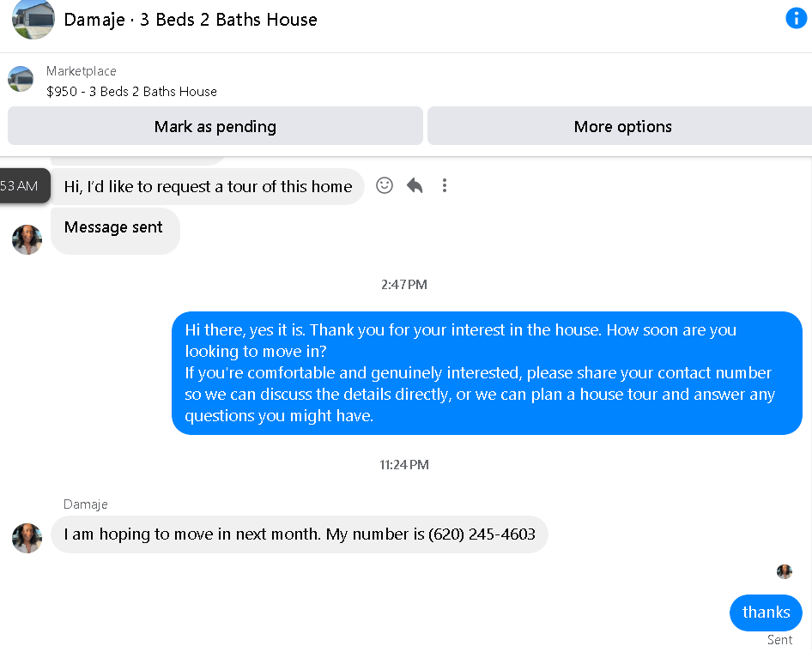812x658 pixels.
Task: Open Damaje 3 Beds 2 Baths House title
Action: click(x=191, y=20)
